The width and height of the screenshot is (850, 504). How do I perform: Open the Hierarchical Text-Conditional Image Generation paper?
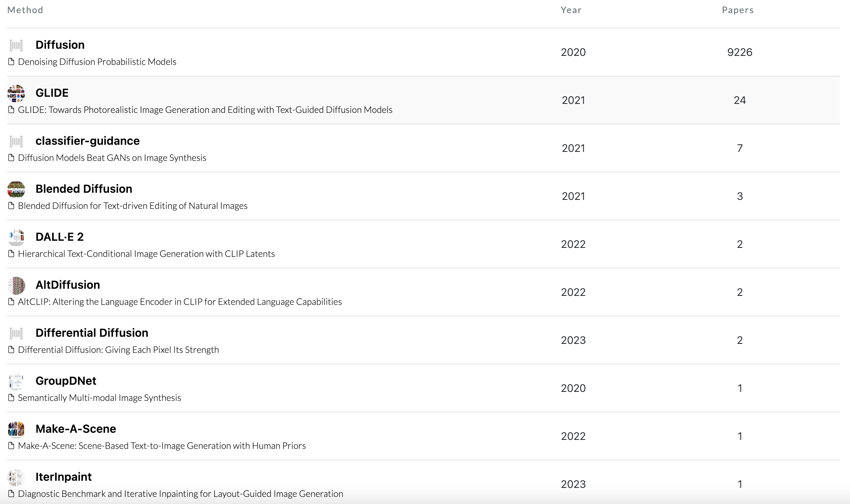[146, 254]
